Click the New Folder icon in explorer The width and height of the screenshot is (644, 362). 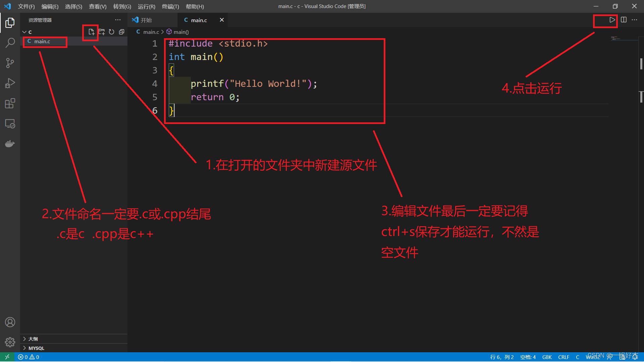click(x=102, y=32)
